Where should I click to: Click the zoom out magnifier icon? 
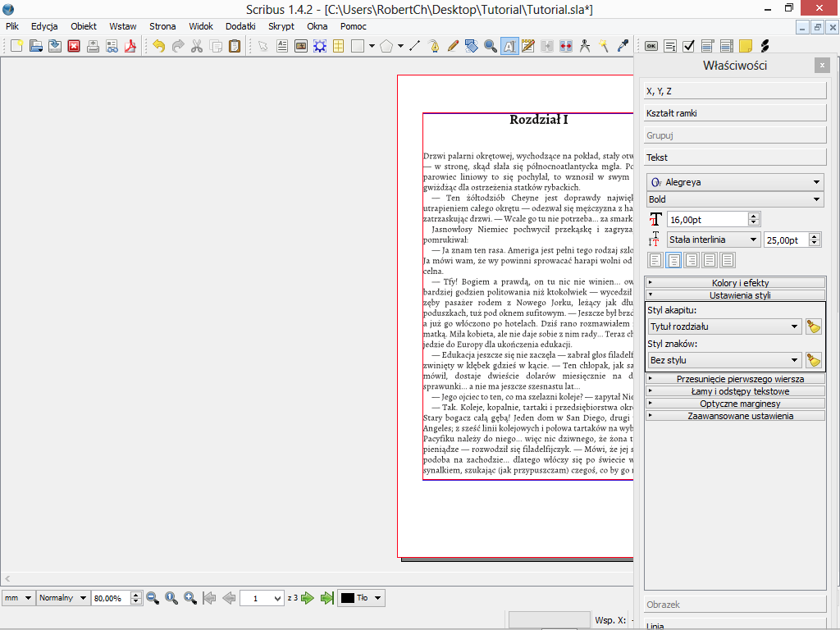(153, 598)
